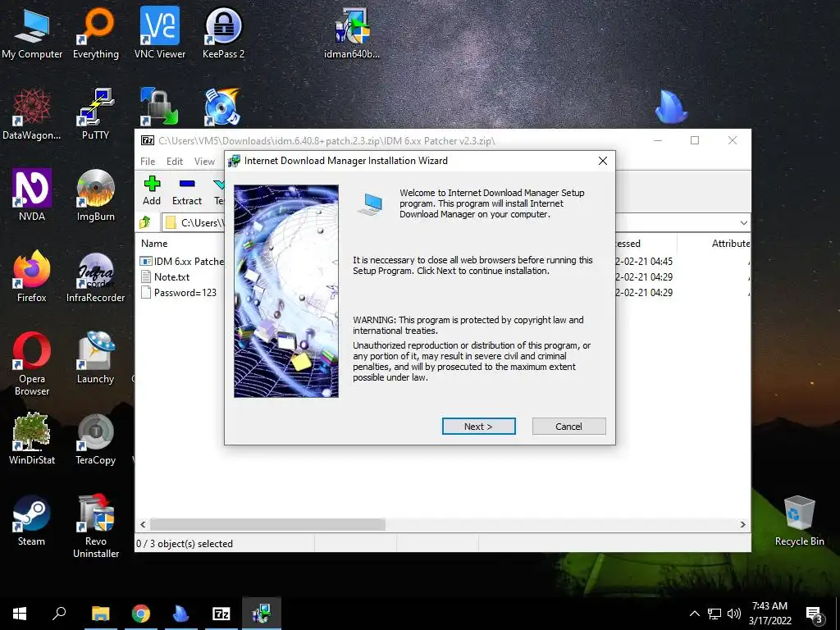
Task: Open NVDA screen reader shortcut
Action: (32, 195)
